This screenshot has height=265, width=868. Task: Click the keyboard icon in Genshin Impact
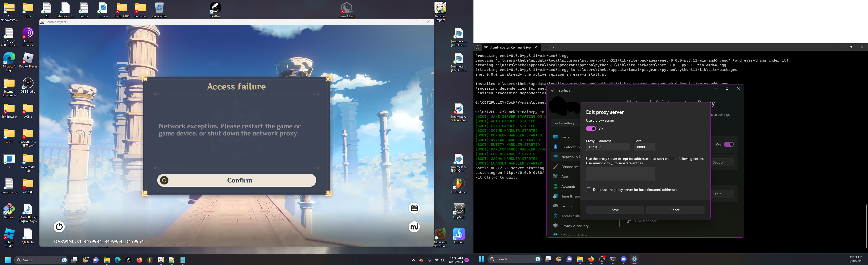414,208
